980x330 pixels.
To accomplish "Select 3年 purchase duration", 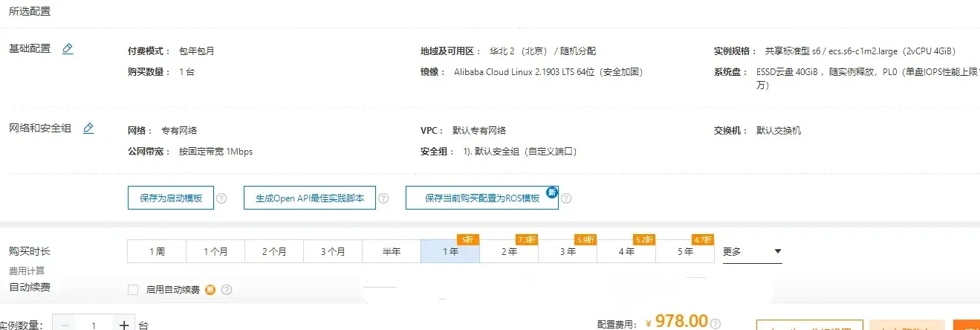I will coord(568,252).
